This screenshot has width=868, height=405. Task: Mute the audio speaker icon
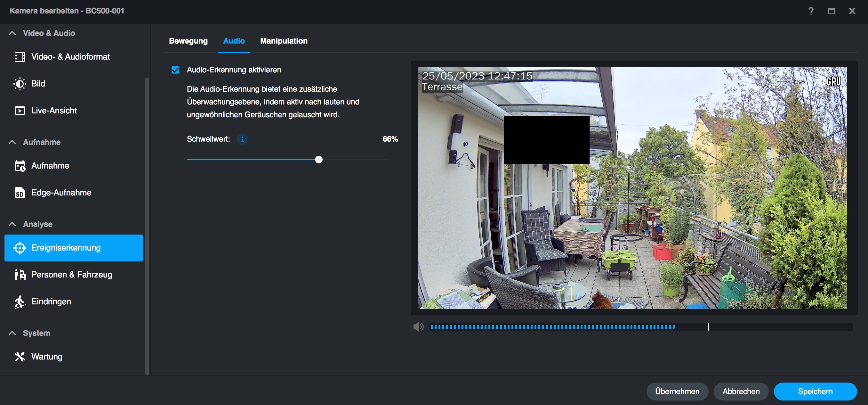(418, 326)
